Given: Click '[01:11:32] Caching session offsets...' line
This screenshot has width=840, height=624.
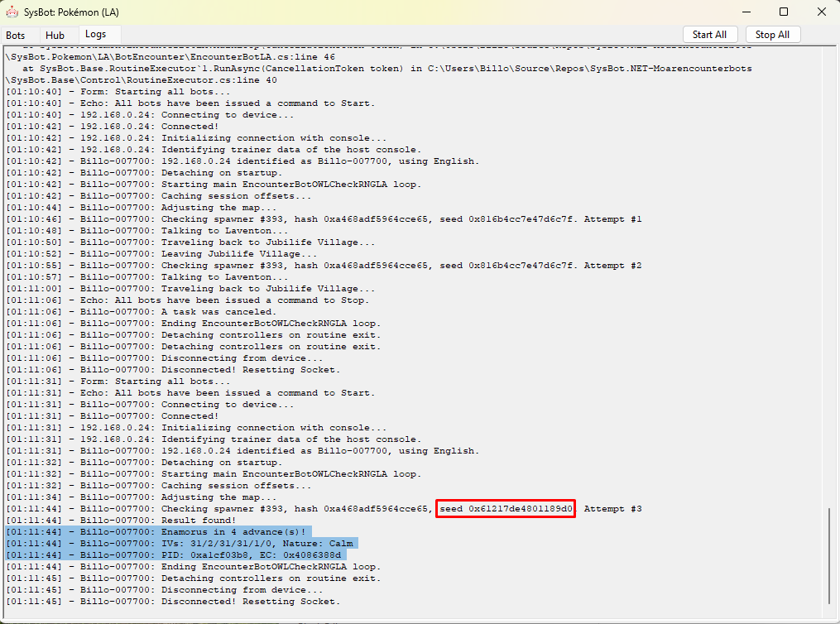Looking at the screenshot, I should point(159,486).
